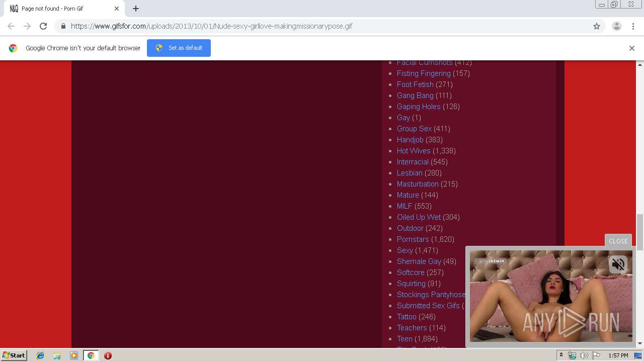Set Chrome as default browser
Image resolution: width=644 pixels, height=362 pixels.
(179, 48)
